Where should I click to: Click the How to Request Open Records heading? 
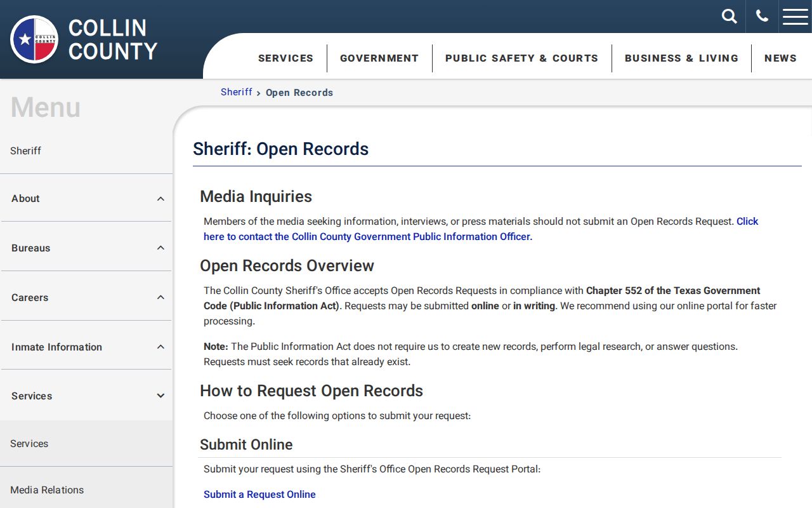tap(311, 391)
